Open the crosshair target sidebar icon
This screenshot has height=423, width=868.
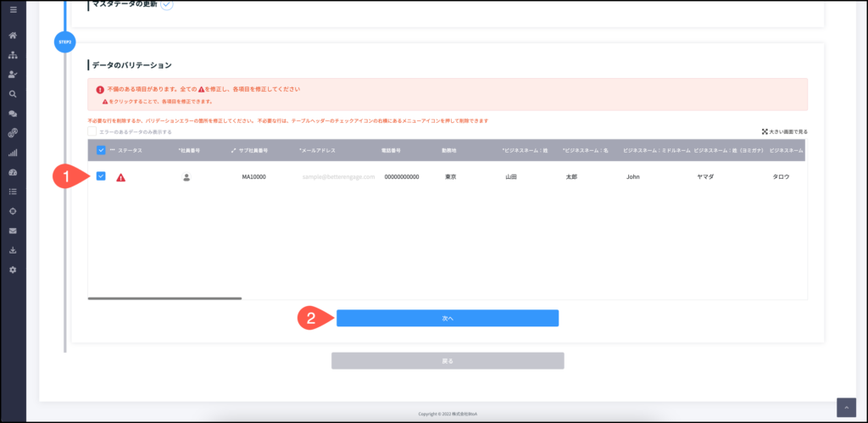coord(14,211)
